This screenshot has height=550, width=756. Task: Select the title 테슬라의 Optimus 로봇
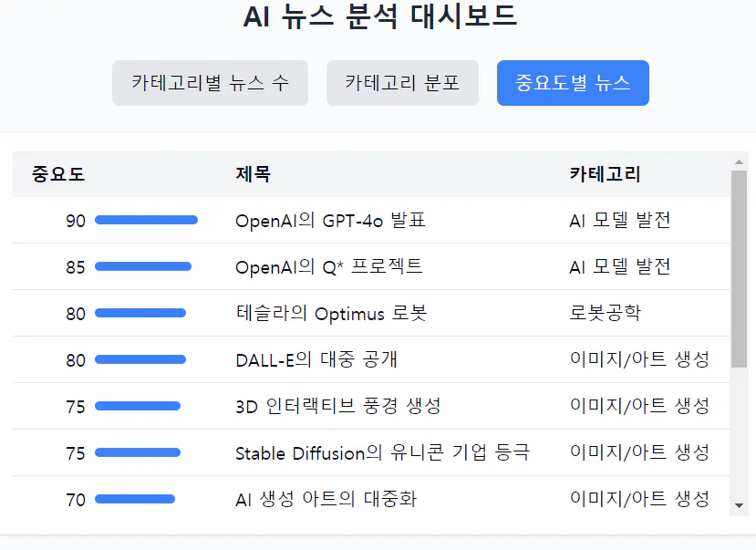pos(331,314)
